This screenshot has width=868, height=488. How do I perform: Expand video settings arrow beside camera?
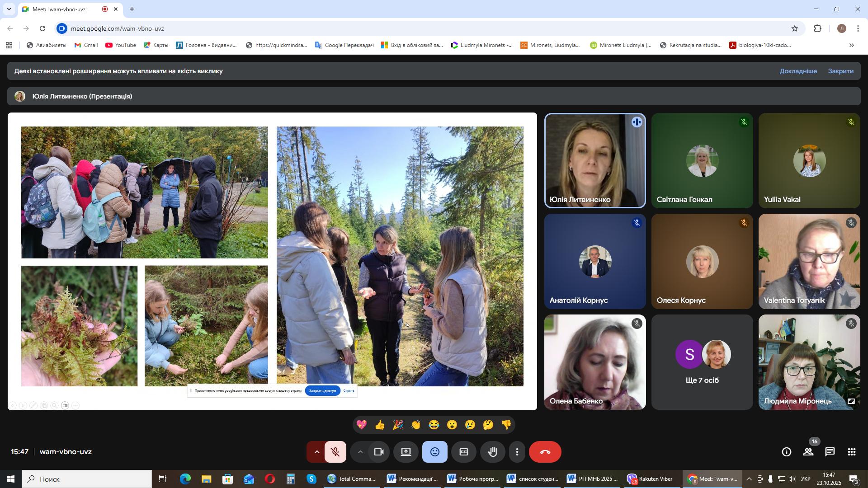[x=360, y=452]
